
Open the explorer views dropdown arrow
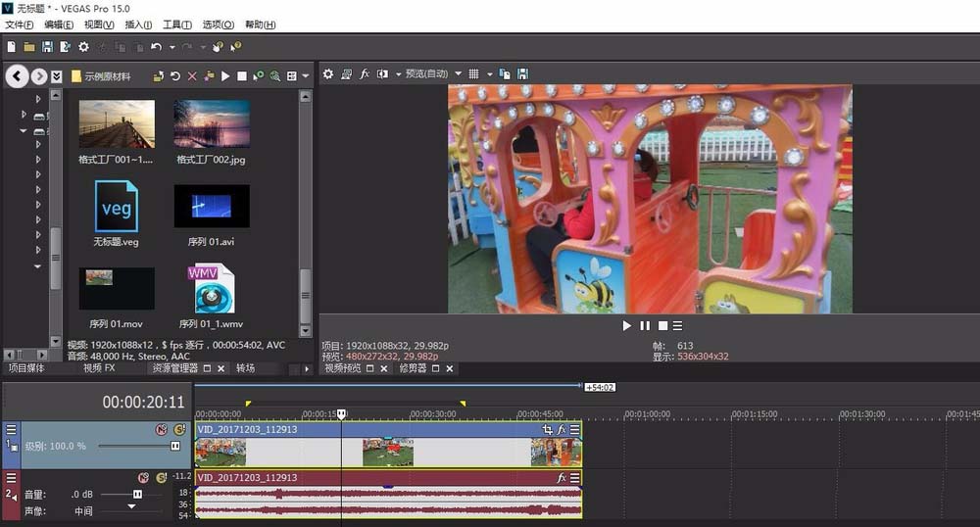tap(306, 75)
